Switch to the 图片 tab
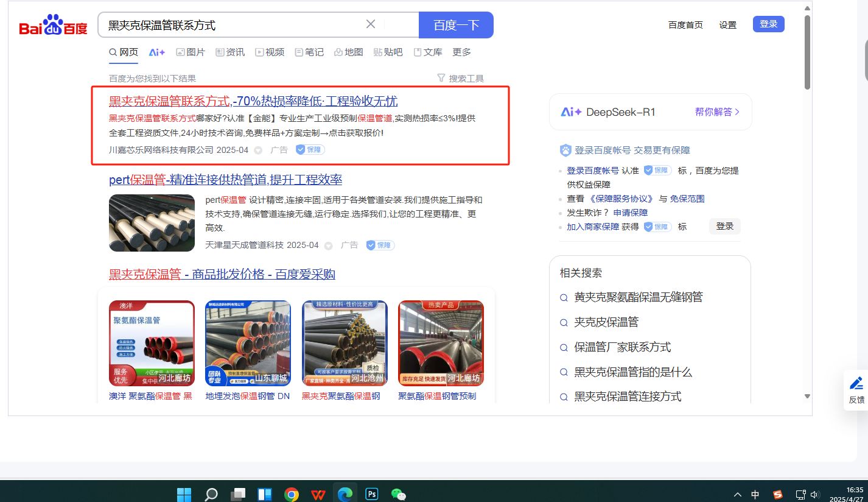 (x=191, y=52)
